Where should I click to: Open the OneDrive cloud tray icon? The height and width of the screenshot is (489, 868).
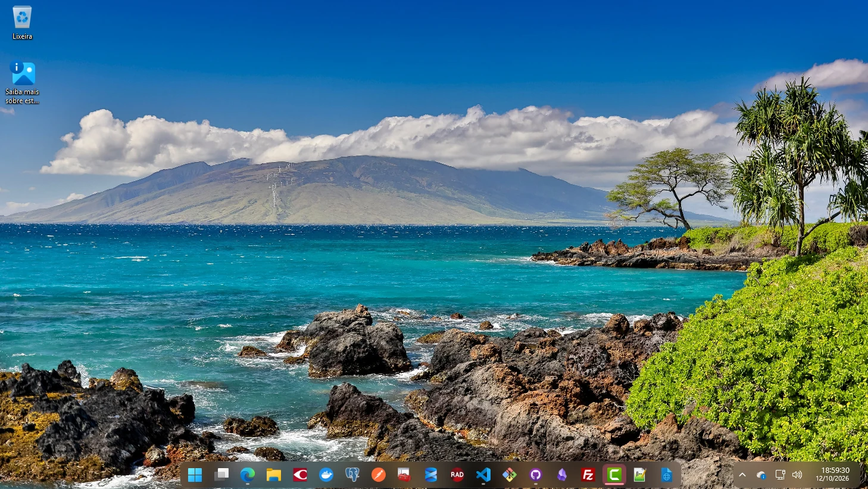761,475
